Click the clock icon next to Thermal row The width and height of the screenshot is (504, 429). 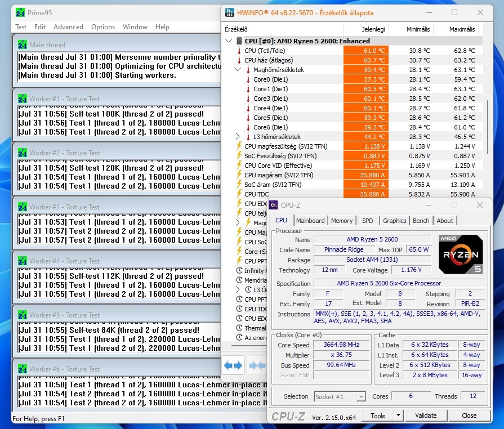[x=239, y=328]
